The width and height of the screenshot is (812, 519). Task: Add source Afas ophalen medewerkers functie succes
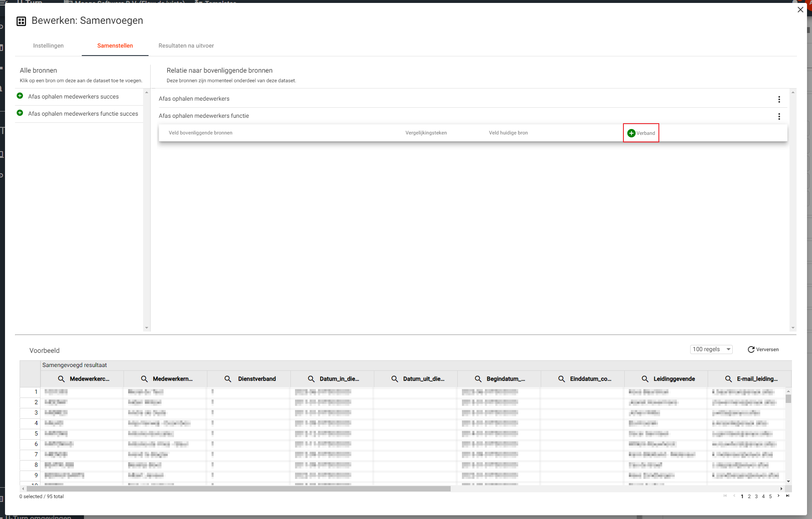[20, 113]
